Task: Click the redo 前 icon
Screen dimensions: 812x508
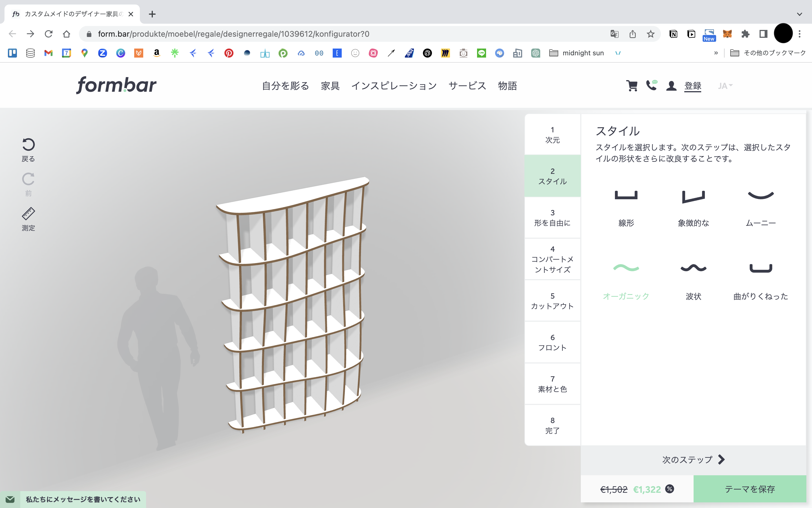Action: [x=28, y=179]
